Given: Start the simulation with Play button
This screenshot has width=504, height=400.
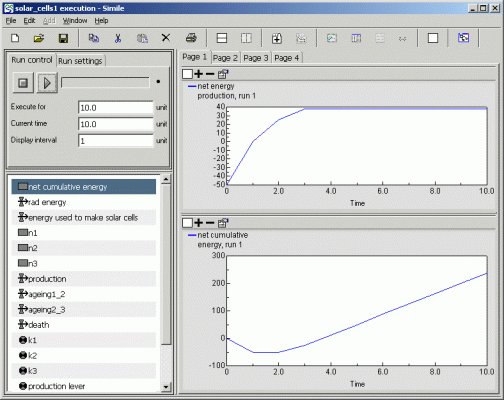Looking at the screenshot, I should point(47,83).
